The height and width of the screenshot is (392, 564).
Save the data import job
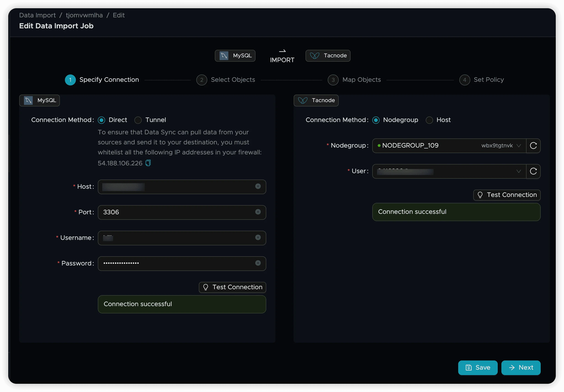[478, 368]
